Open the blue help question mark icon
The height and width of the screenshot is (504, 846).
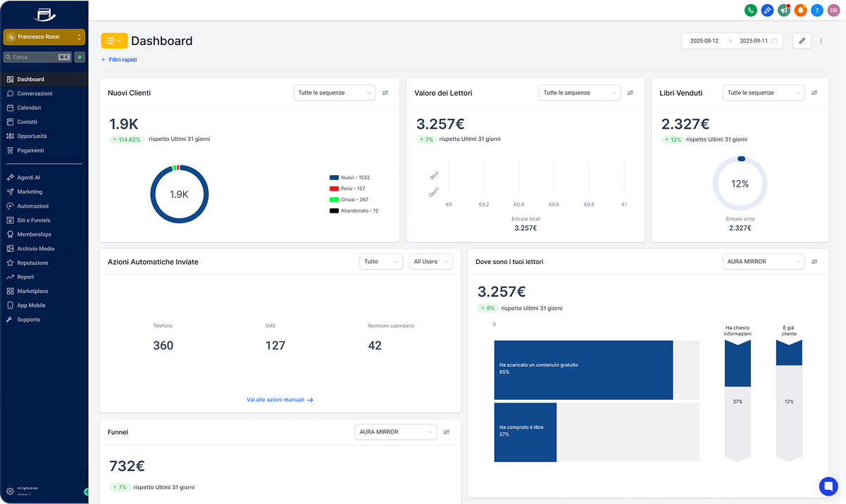click(x=817, y=10)
